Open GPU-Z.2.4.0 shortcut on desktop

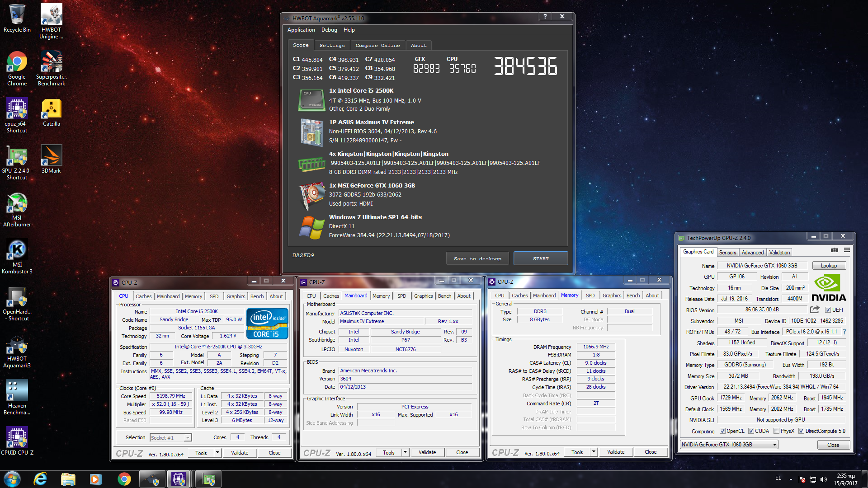(17, 162)
